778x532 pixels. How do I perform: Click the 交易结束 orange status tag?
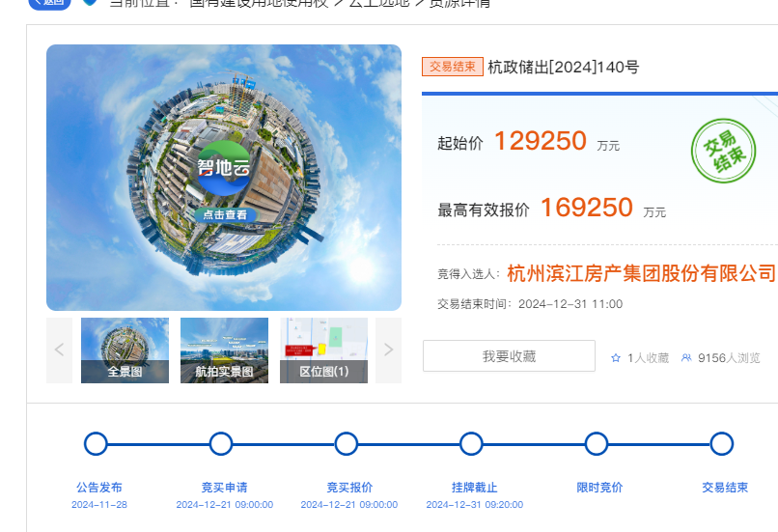coord(453,67)
